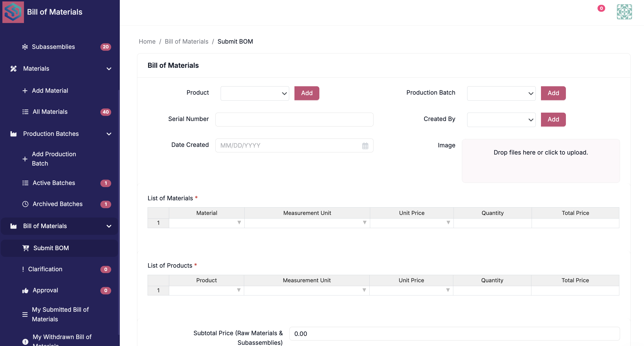Open Clarification menu item
Image resolution: width=644 pixels, height=346 pixels.
point(45,269)
